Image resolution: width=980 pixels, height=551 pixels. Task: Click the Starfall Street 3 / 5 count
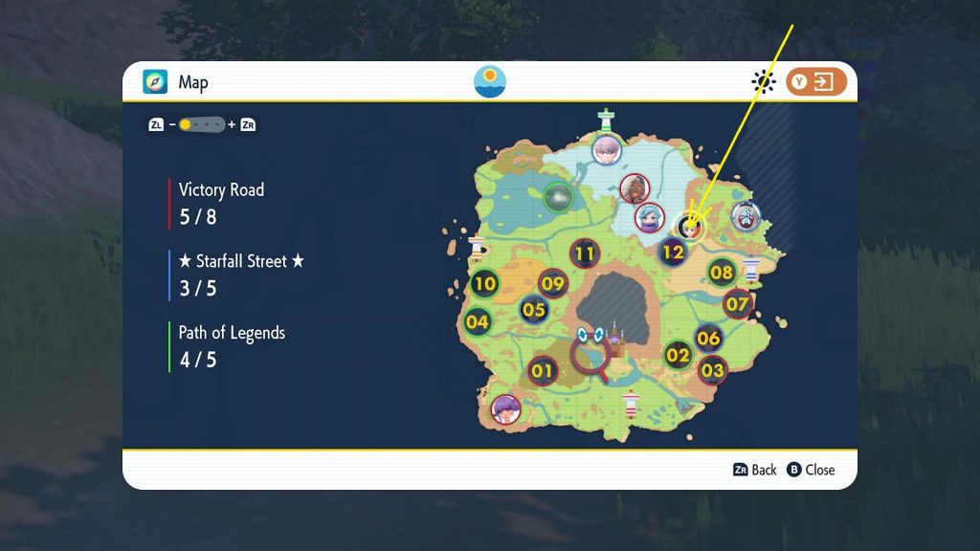pyautogui.click(x=198, y=288)
